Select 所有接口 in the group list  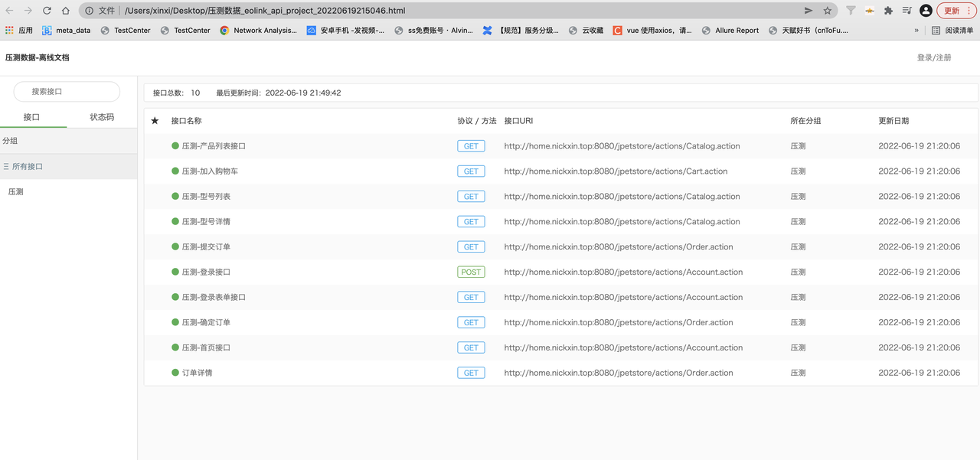(68, 166)
